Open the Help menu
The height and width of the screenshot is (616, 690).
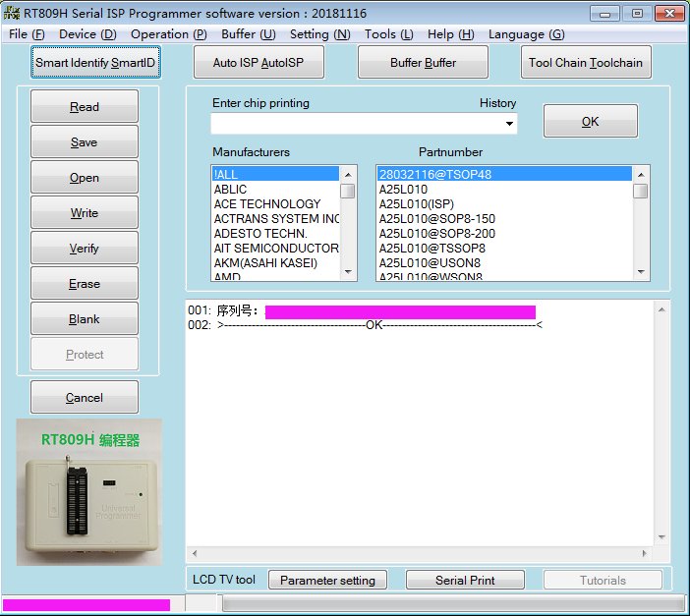(x=450, y=34)
